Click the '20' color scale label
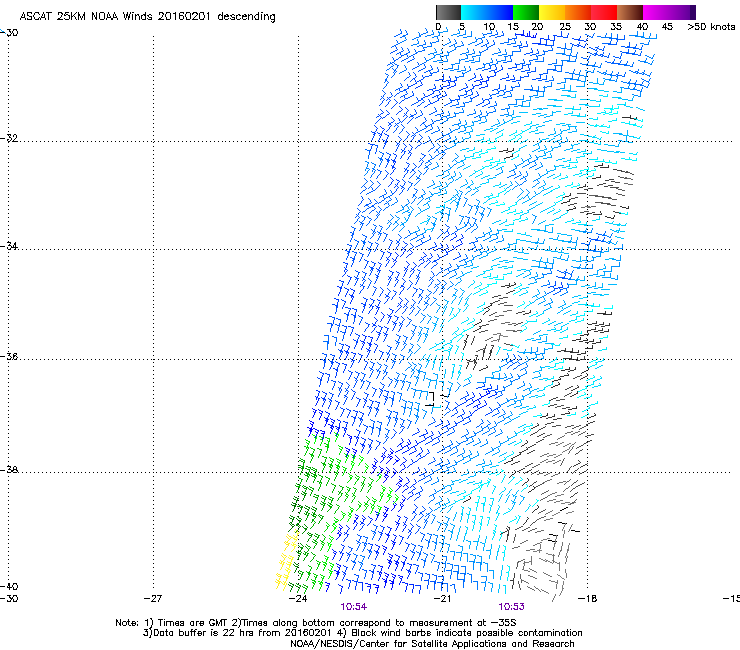Viewport: 740px width, 650px height. tap(537, 27)
